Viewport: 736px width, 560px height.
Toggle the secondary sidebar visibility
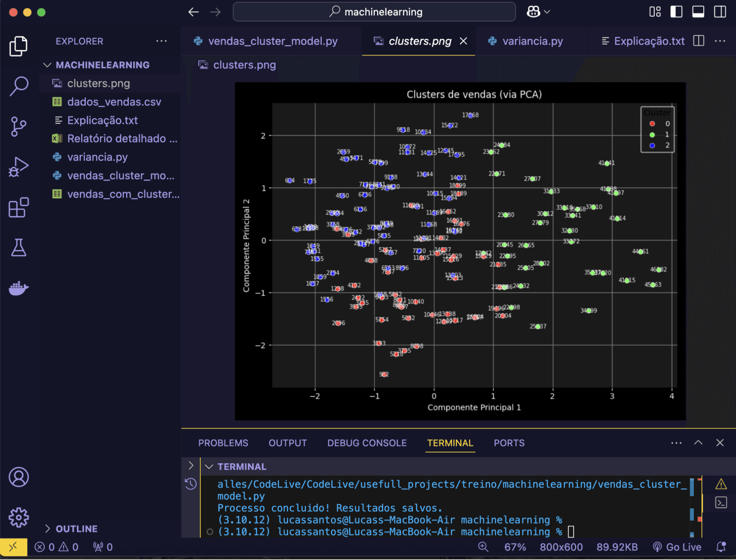click(720, 12)
